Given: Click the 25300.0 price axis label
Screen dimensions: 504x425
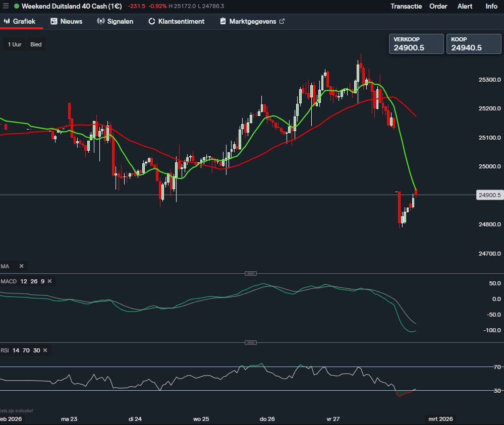Looking at the screenshot, I should (x=489, y=80).
